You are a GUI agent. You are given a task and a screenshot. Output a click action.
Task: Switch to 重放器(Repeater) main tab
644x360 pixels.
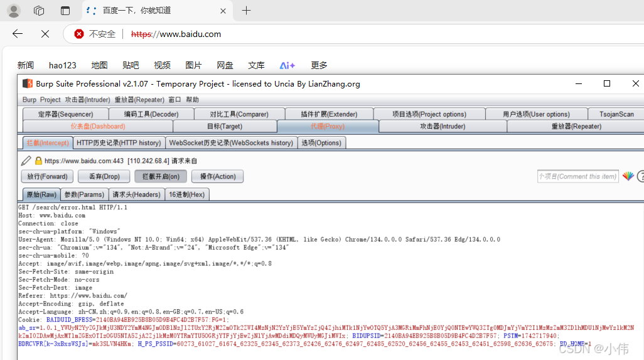coord(576,127)
